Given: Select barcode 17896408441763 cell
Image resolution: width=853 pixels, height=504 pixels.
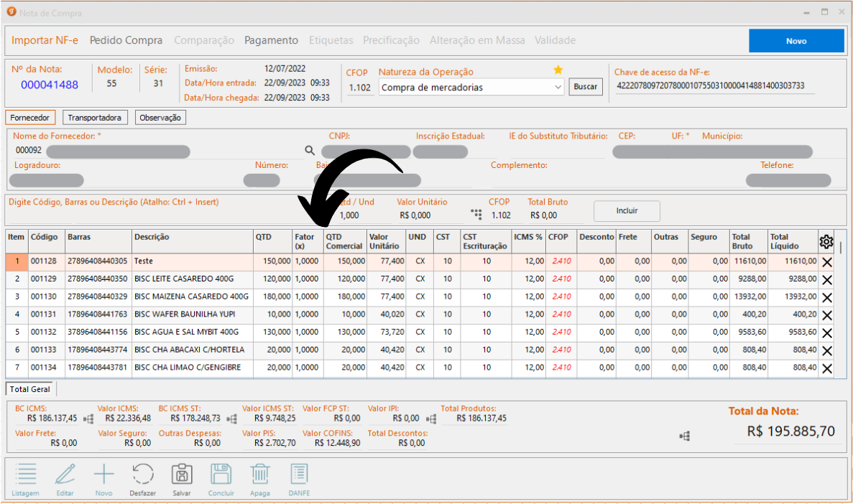Looking at the screenshot, I should (98, 314).
